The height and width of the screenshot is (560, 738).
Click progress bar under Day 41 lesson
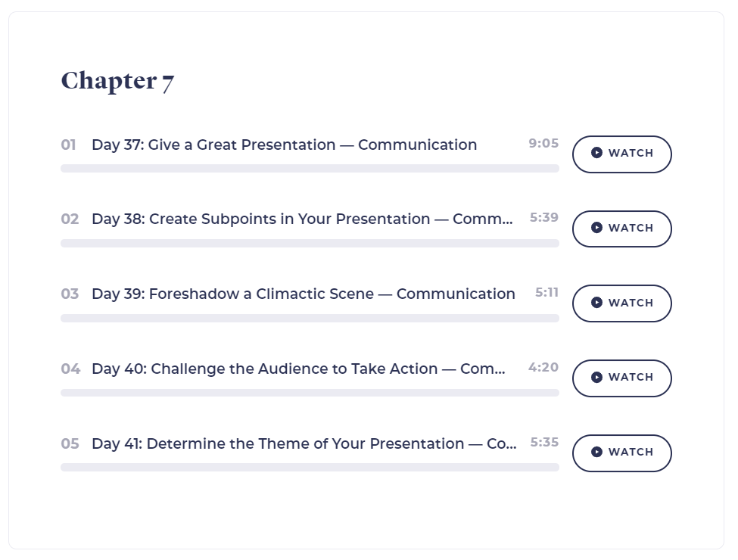coord(310,467)
